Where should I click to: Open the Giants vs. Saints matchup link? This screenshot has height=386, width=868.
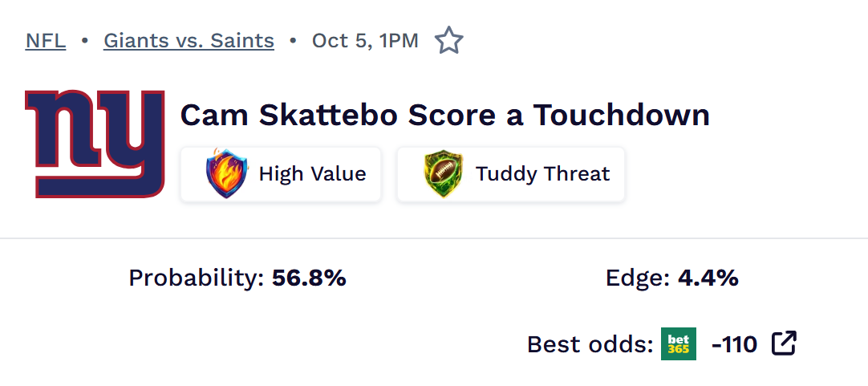(189, 40)
